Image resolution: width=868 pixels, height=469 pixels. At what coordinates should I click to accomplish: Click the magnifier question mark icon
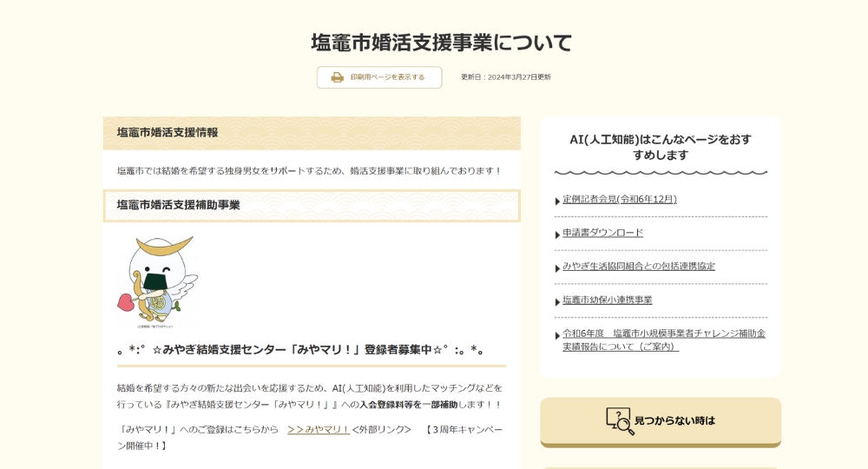[620, 421]
